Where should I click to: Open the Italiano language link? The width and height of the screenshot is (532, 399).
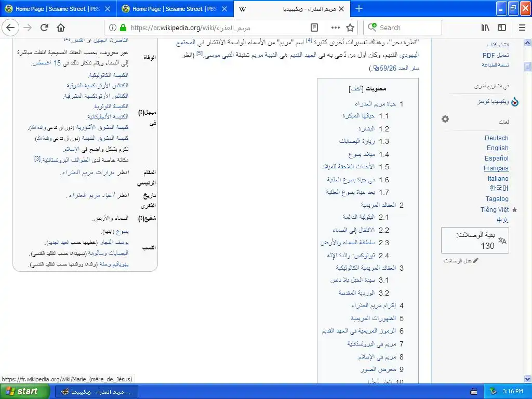point(498,179)
